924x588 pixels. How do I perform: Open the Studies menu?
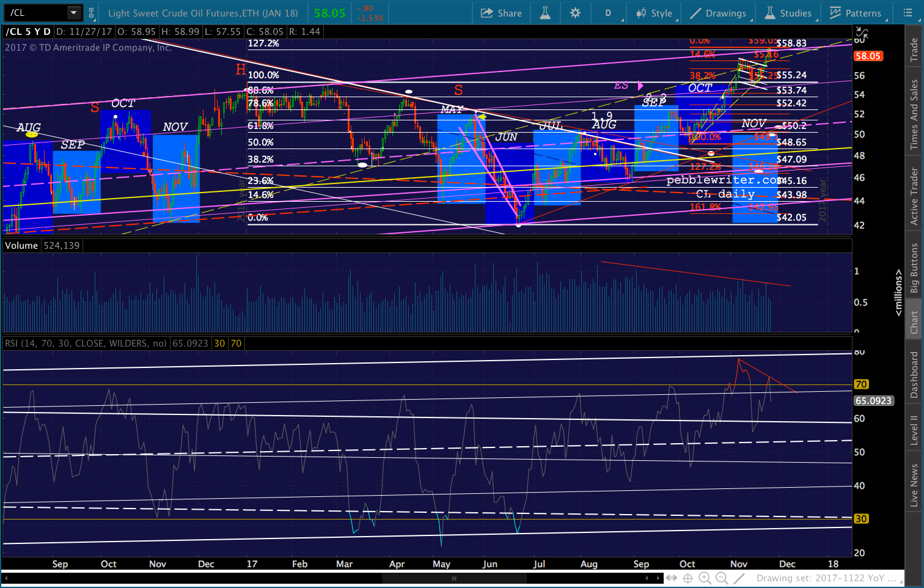[x=788, y=13]
